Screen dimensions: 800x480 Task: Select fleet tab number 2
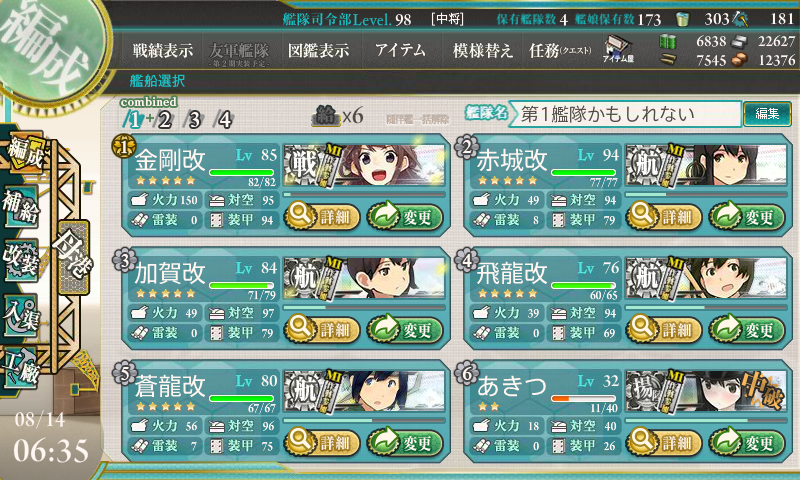pyautogui.click(x=164, y=120)
